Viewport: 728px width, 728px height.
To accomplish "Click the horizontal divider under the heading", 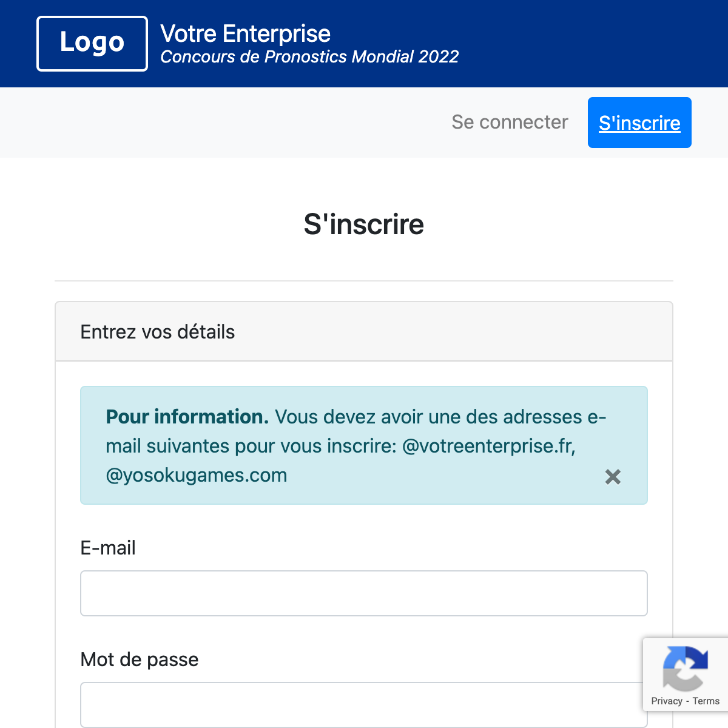I will point(364,281).
